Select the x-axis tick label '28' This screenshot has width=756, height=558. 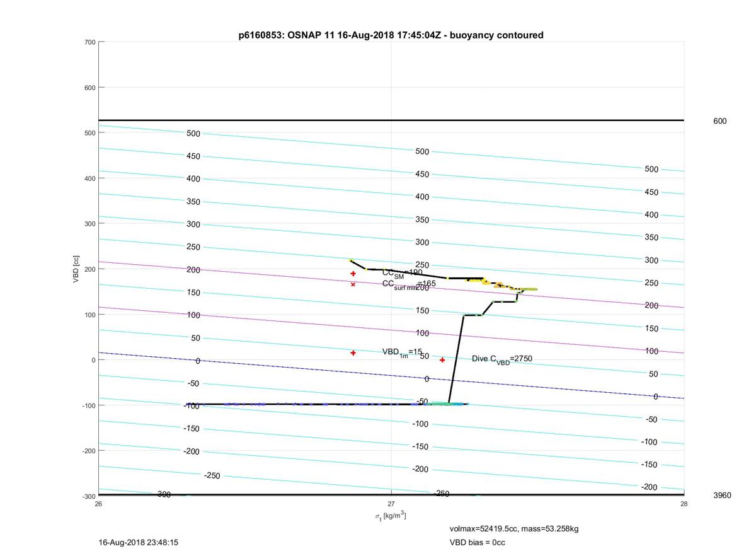684,503
